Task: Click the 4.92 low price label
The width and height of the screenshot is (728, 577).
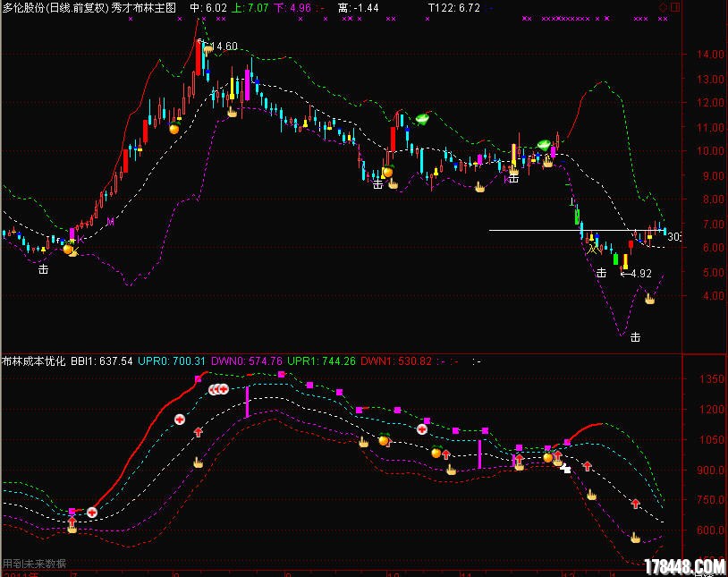Action: tap(641, 274)
